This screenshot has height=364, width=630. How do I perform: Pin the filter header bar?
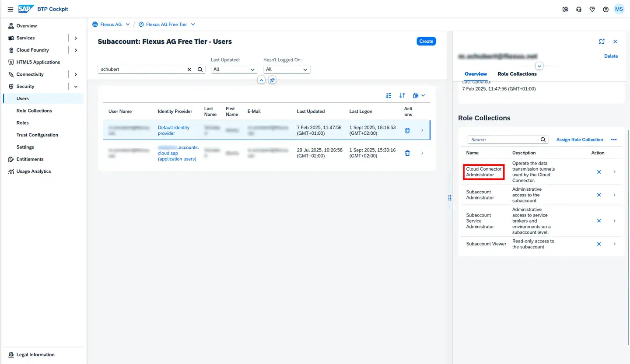[x=272, y=80]
